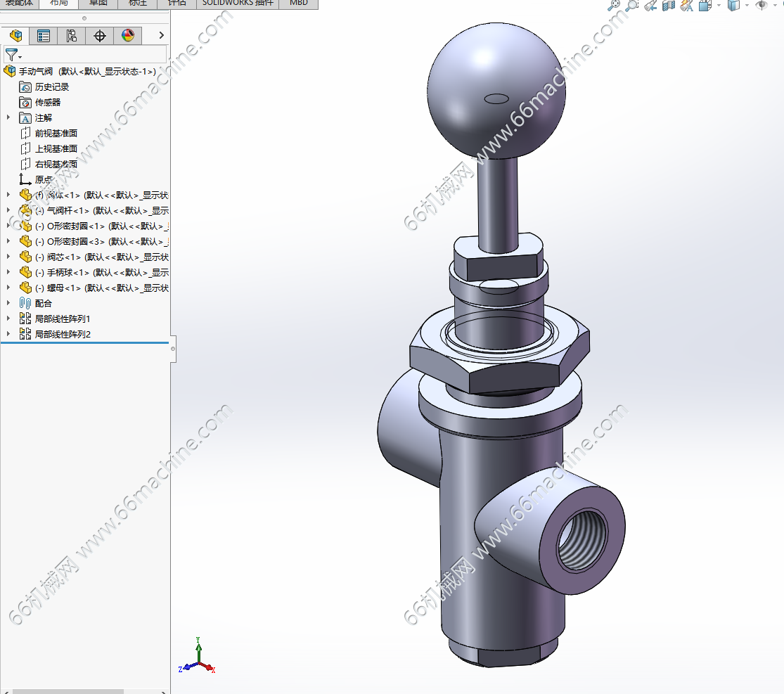Select the DimXpertManager crosshair tab
This screenshot has width=784, height=694.
tap(100, 35)
